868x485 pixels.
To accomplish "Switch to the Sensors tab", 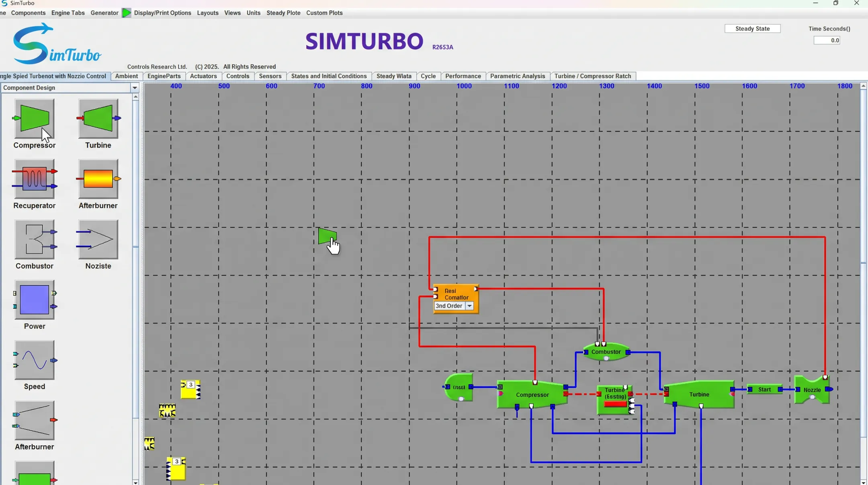I will point(270,76).
